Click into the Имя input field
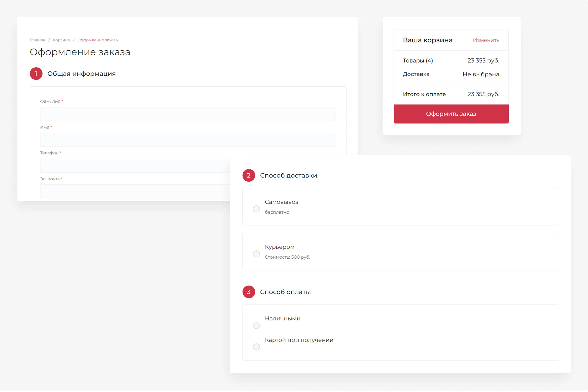This screenshot has width=588, height=392. [x=188, y=140]
